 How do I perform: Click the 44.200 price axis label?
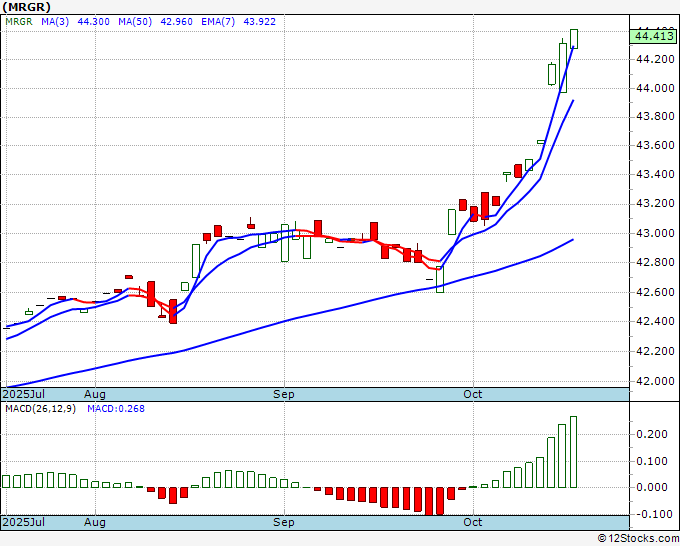tap(655, 59)
